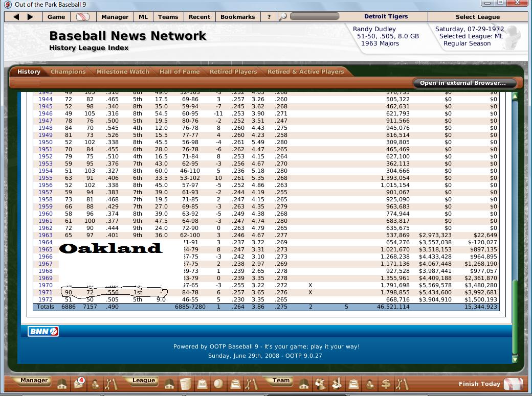The height and width of the screenshot is (396, 532).
Task: Click the back navigation arrow
Action: click(x=16, y=17)
